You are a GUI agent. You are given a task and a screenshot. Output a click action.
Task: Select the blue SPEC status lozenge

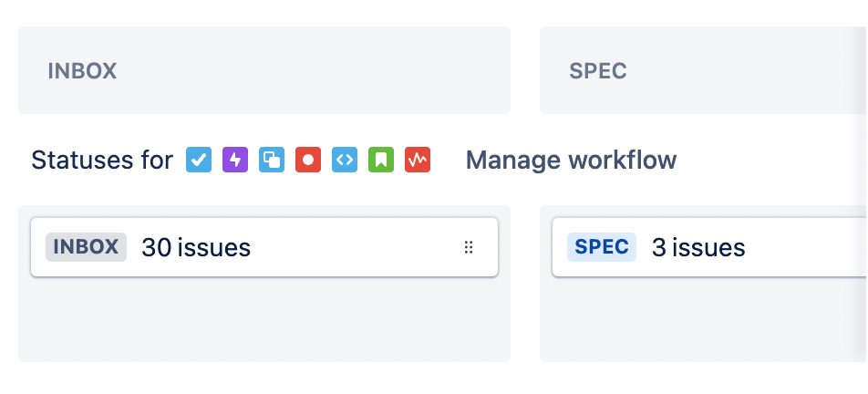(602, 247)
